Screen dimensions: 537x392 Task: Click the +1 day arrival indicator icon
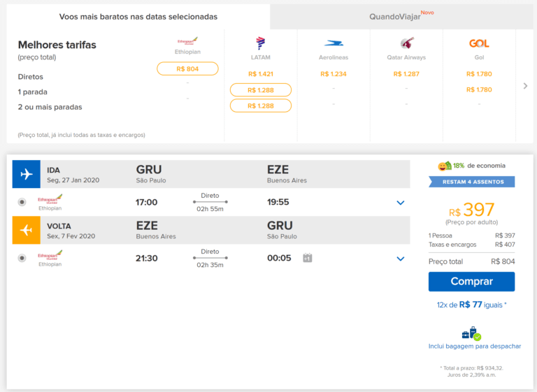click(307, 259)
